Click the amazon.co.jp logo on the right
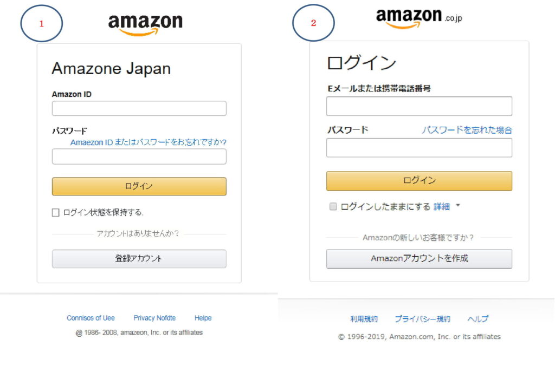Screen dimensions: 555x392 (x=418, y=18)
